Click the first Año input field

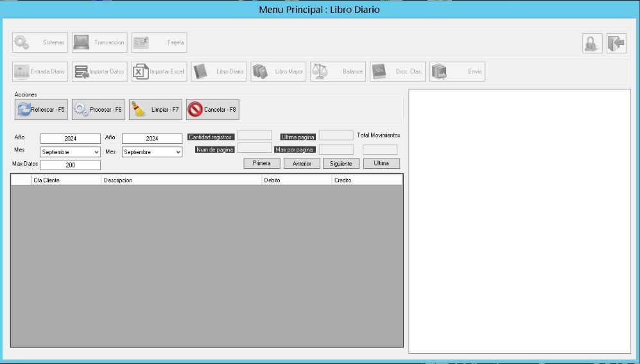pos(70,138)
